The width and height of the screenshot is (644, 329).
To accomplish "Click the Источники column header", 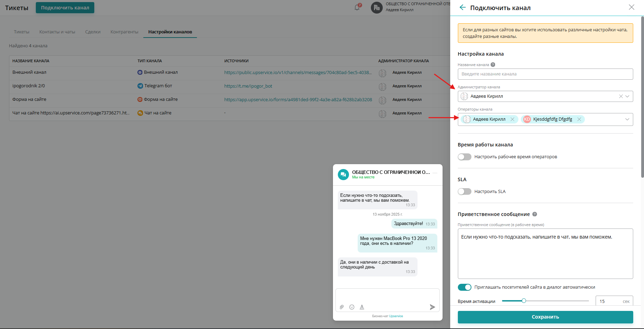I will (x=237, y=61).
